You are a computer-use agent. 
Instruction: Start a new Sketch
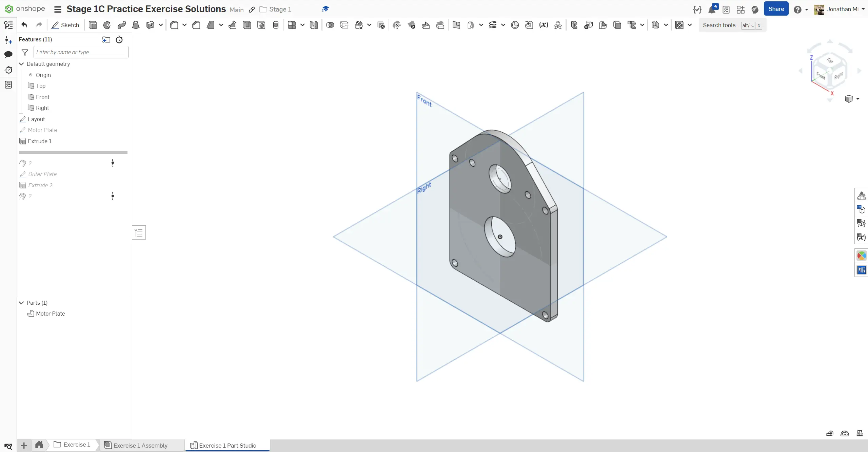(x=65, y=25)
